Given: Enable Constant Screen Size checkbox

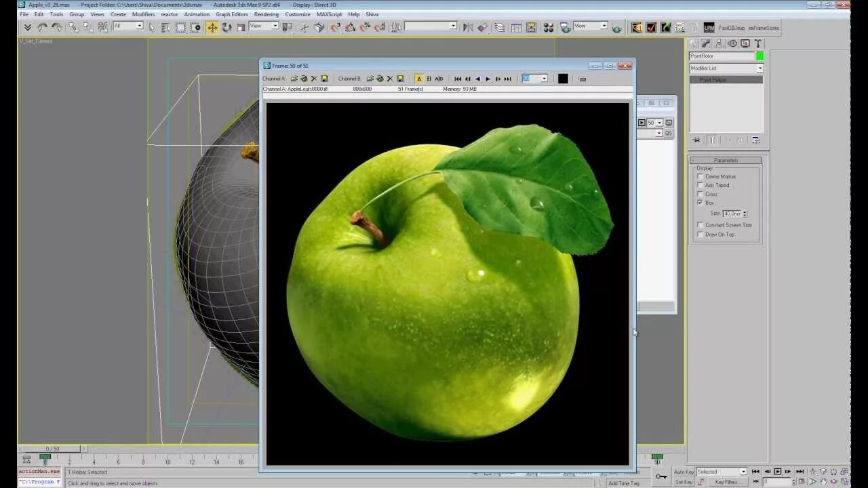Looking at the screenshot, I should (701, 225).
